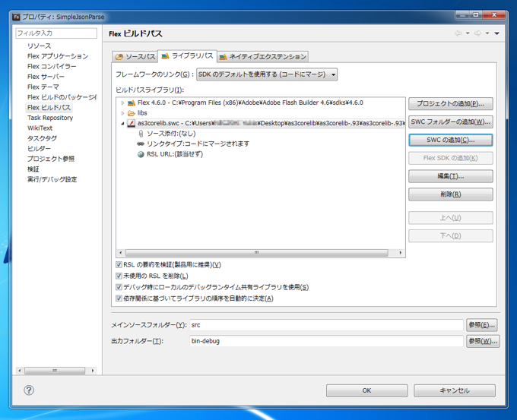This screenshot has width=517, height=420.
Task: Click the libs folder icon
Action: pos(132,113)
